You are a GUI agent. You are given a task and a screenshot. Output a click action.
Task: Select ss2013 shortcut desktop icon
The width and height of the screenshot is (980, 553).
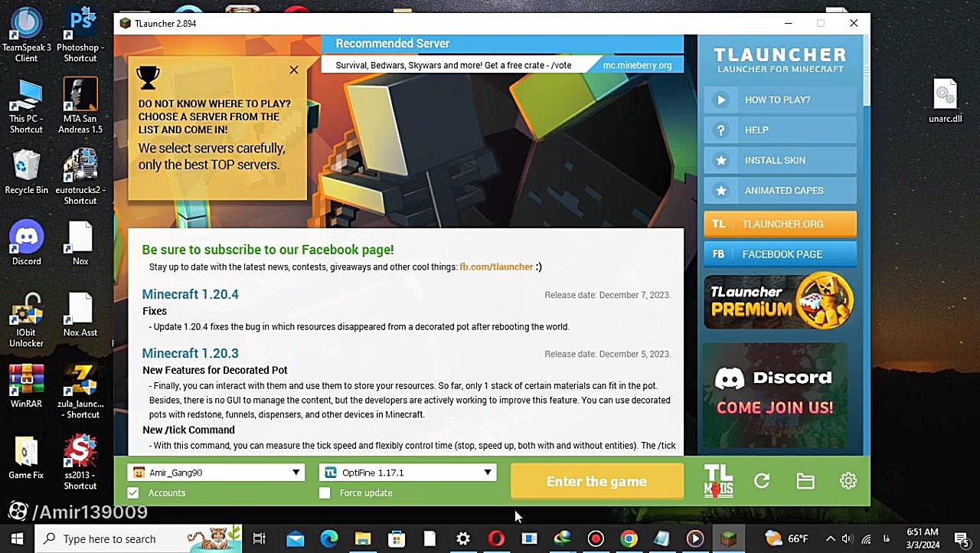point(80,463)
